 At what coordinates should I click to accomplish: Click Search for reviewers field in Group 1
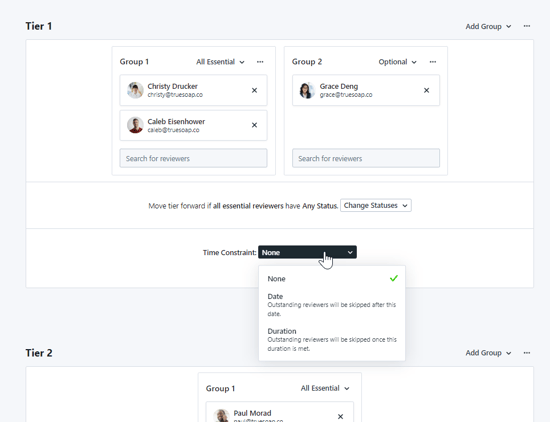(x=193, y=158)
